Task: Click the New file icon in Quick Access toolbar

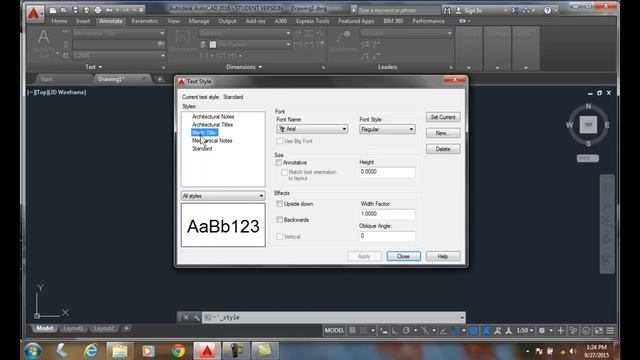Action: [x=53, y=10]
